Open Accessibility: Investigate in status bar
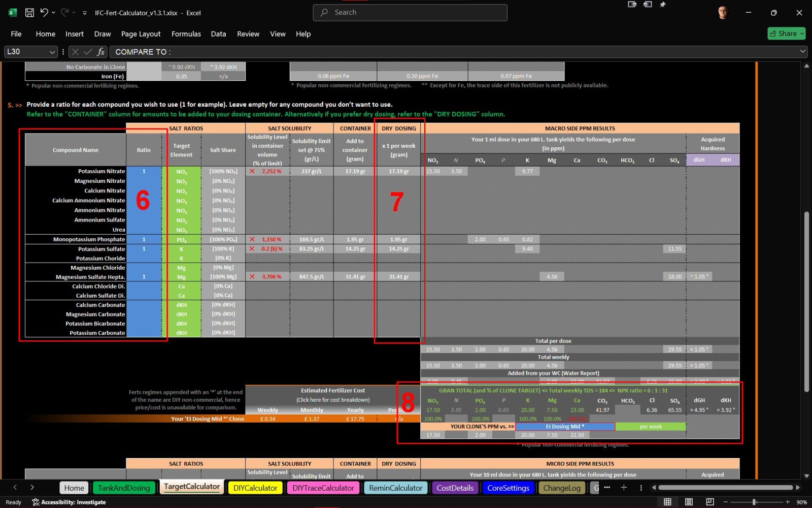 pyautogui.click(x=69, y=502)
